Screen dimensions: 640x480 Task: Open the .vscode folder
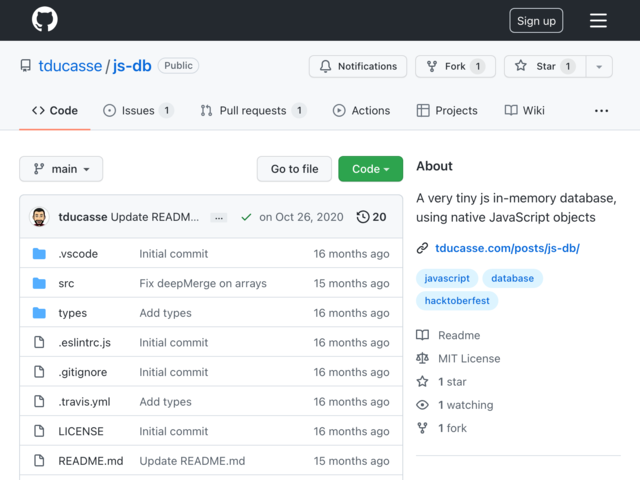click(x=78, y=253)
